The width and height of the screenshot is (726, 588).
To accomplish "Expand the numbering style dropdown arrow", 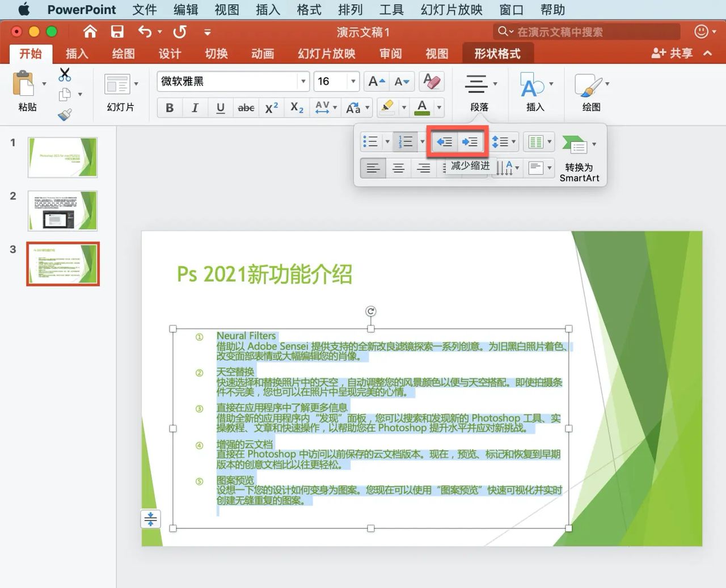I will point(423,142).
